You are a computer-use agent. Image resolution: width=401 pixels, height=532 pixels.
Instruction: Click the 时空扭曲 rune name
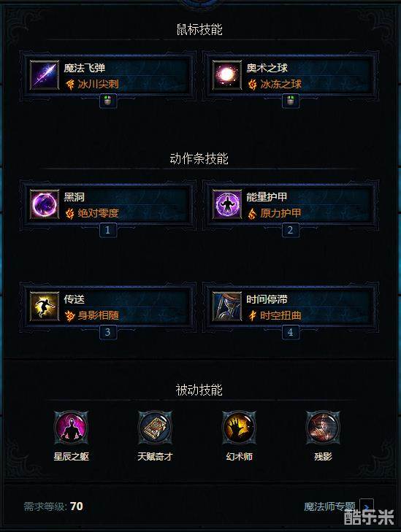tap(280, 315)
